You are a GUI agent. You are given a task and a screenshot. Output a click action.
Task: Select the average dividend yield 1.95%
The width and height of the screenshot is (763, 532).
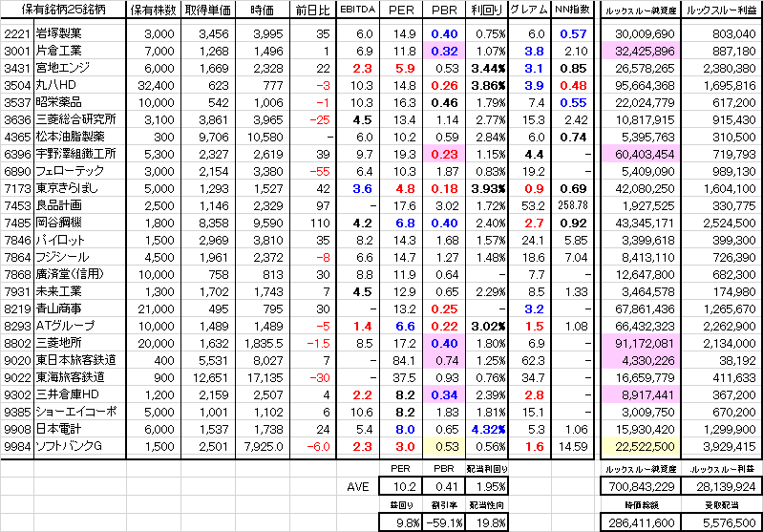tap(487, 487)
